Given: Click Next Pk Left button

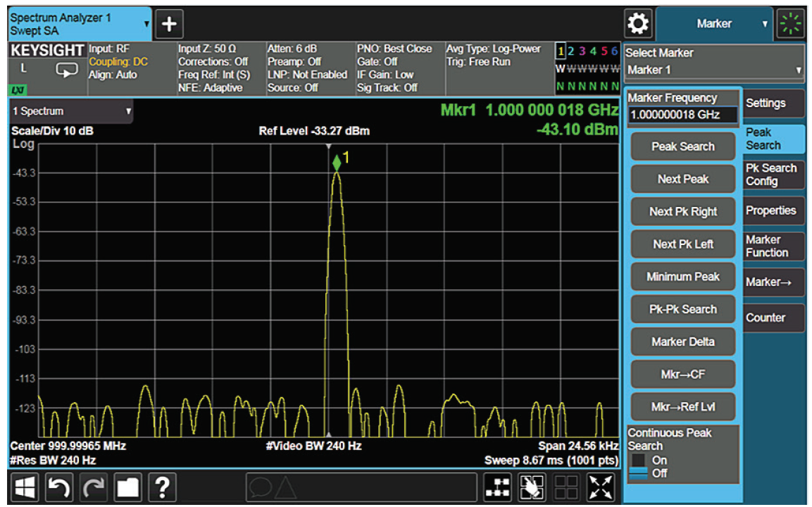Looking at the screenshot, I should (x=682, y=244).
